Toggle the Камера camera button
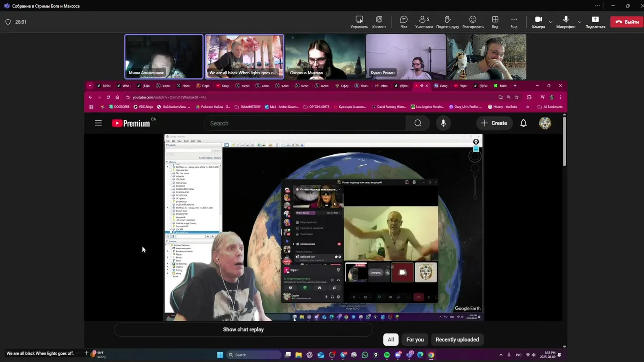Image resolution: width=644 pixels, height=362 pixels. pyautogui.click(x=538, y=22)
